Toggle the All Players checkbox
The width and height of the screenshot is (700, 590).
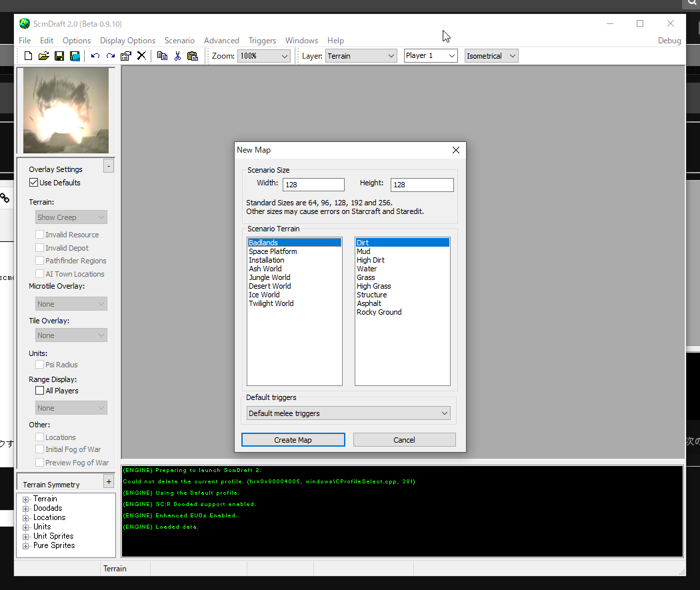[x=40, y=391]
